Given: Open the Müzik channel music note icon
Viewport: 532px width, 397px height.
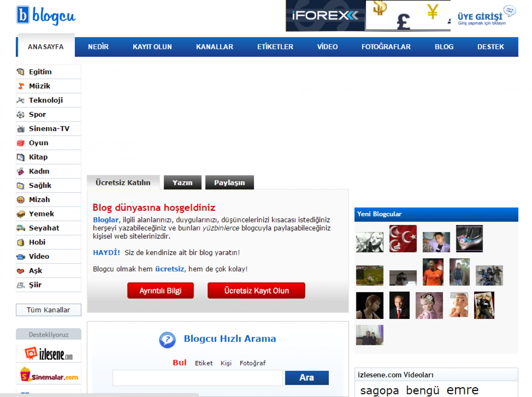Looking at the screenshot, I should click(21, 86).
